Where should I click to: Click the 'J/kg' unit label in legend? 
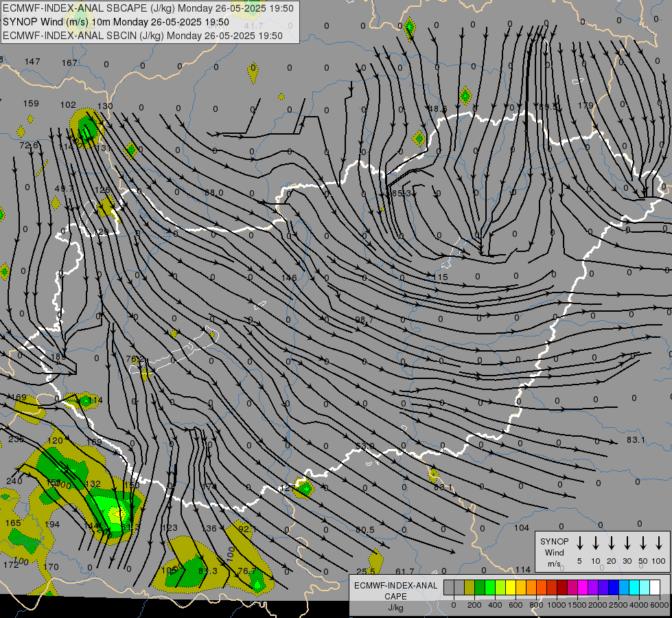tap(395, 608)
